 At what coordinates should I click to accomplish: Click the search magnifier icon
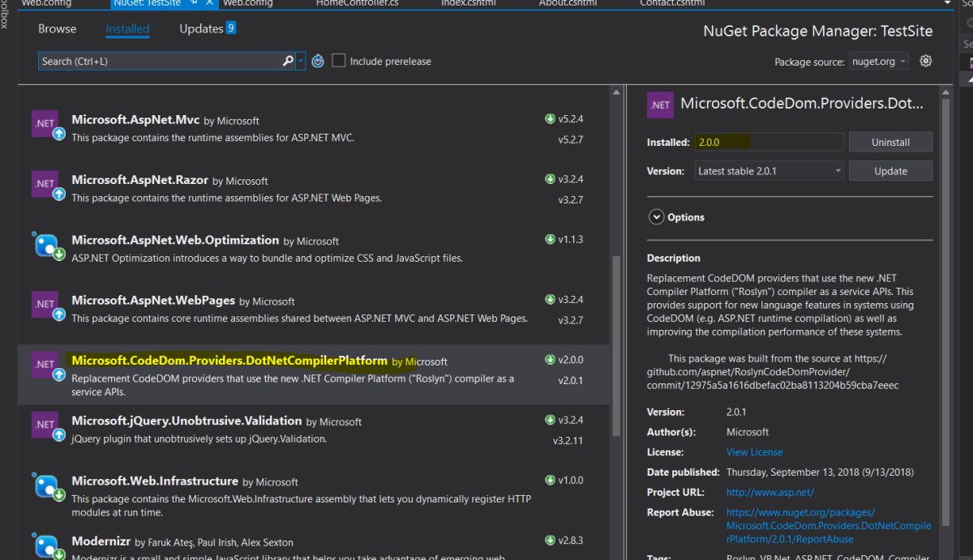coord(288,61)
